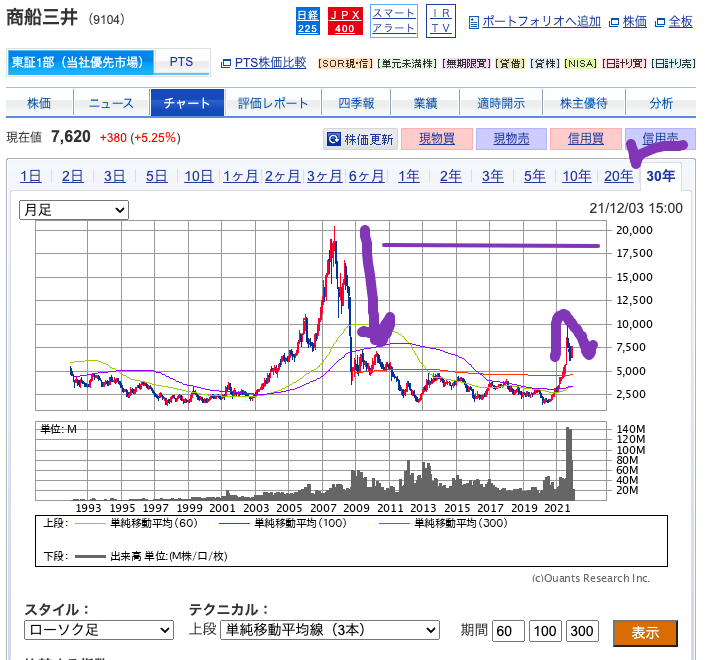Select the 5年 chart period
The image size is (706, 660).
(534, 176)
